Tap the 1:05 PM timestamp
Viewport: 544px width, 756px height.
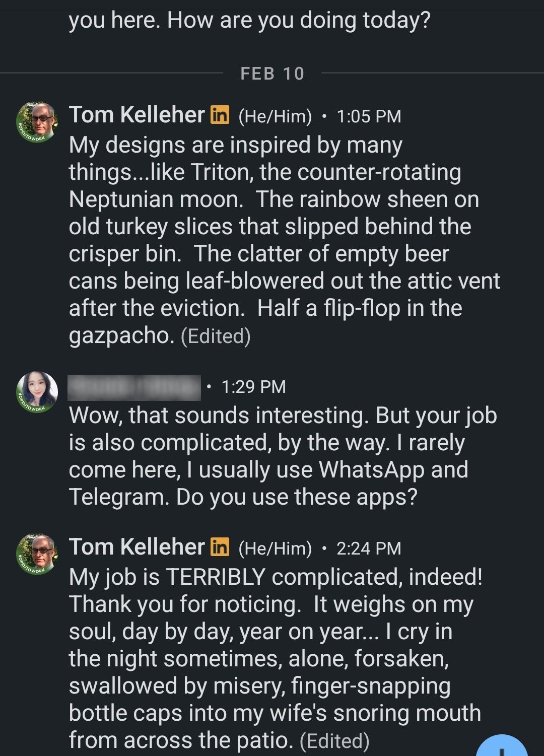(369, 116)
